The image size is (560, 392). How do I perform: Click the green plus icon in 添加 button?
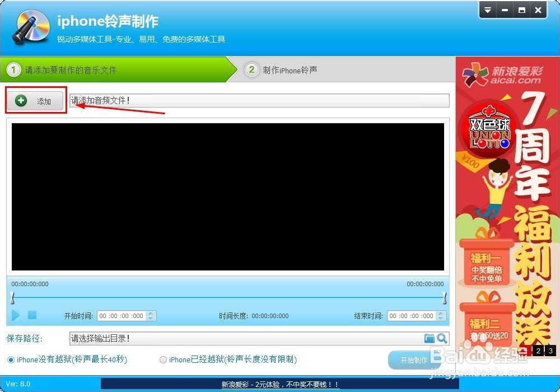21,101
